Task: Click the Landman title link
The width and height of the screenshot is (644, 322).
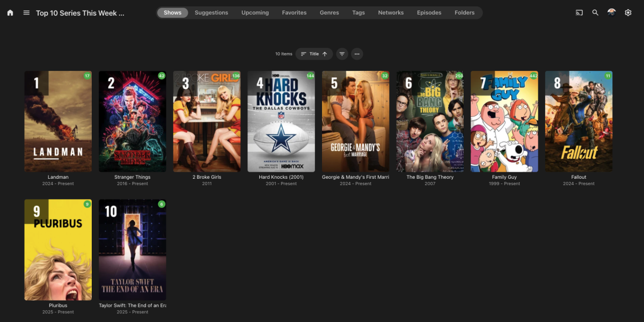Action: point(58,177)
